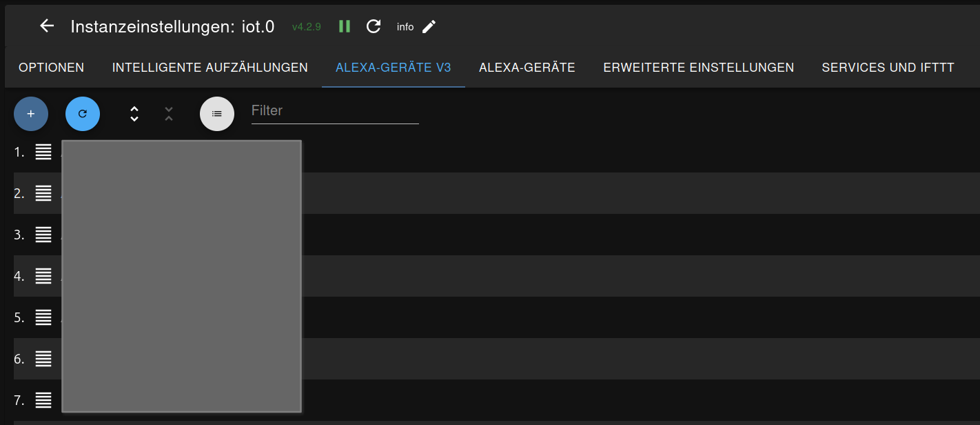Open the Optionen tab
980x425 pixels.
52,68
